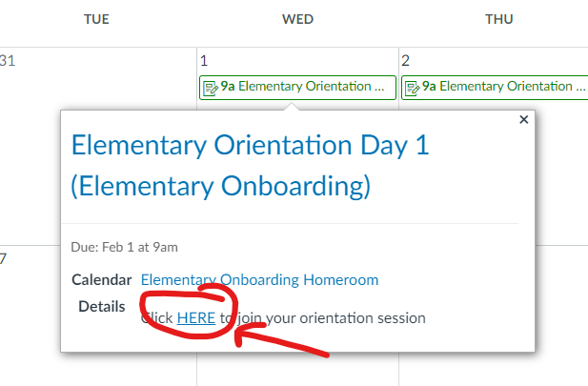The image size is (588, 386).
Task: Click the HERE link to join orientation
Action: pyautogui.click(x=196, y=317)
